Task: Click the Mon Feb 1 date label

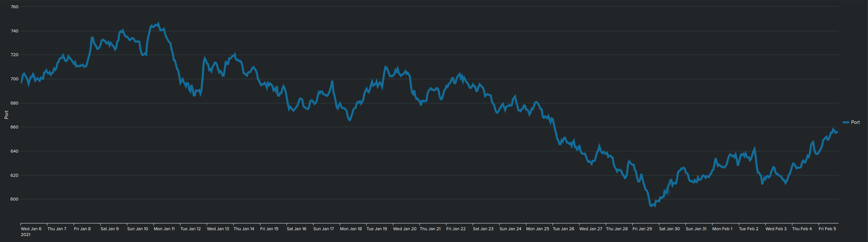Action: tap(722, 229)
